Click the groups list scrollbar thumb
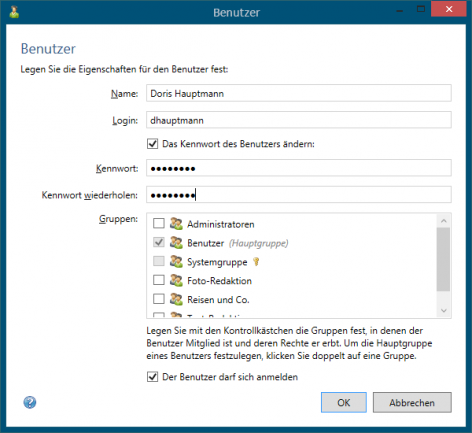 (444, 259)
